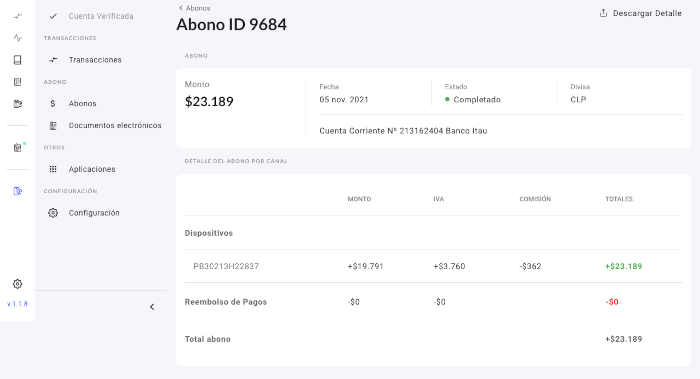Click the Descargar Detalle button
The width and height of the screenshot is (700, 379).
640,13
